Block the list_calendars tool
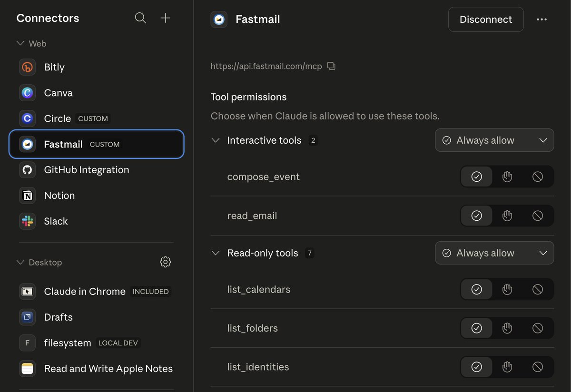Screen dimensions: 571x392 coord(538,289)
